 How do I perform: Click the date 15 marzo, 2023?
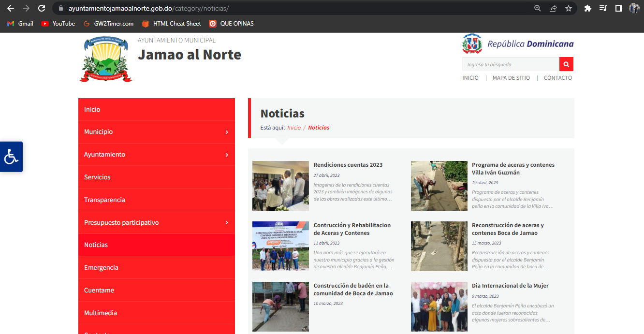pos(486,243)
